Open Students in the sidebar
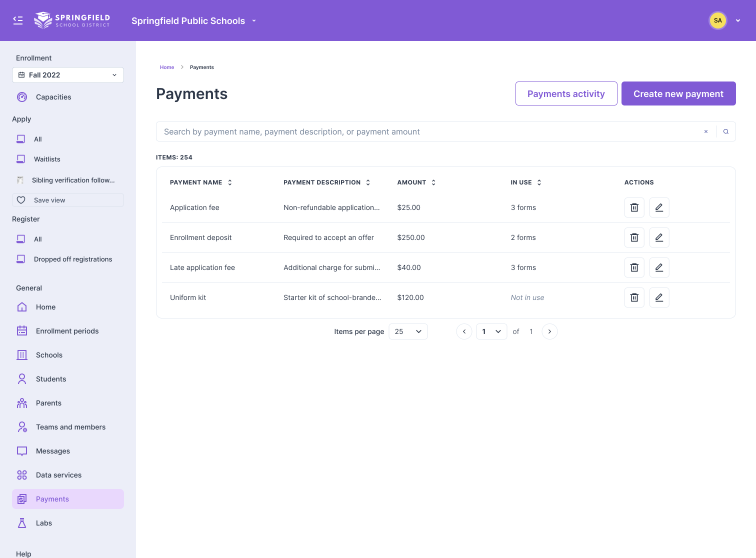 (x=68, y=379)
